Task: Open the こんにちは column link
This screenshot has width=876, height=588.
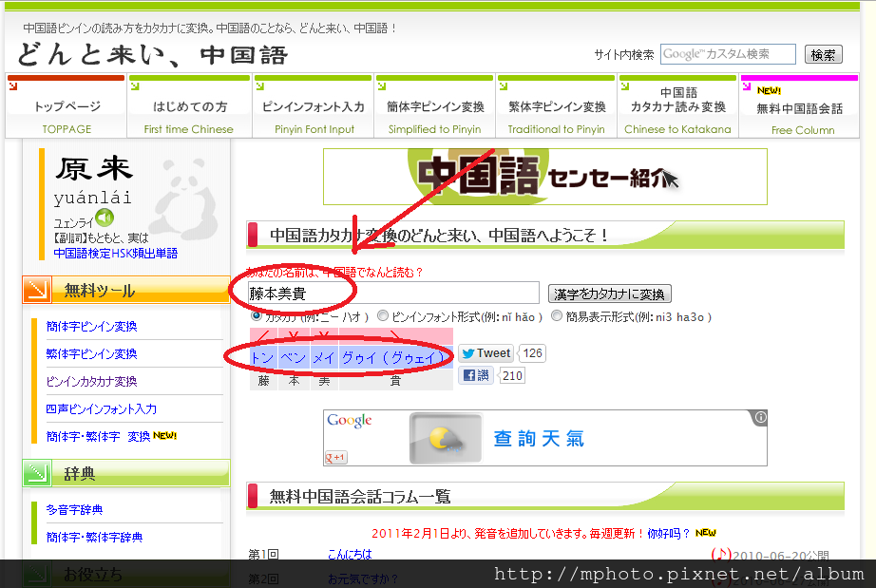Action: tap(350, 554)
